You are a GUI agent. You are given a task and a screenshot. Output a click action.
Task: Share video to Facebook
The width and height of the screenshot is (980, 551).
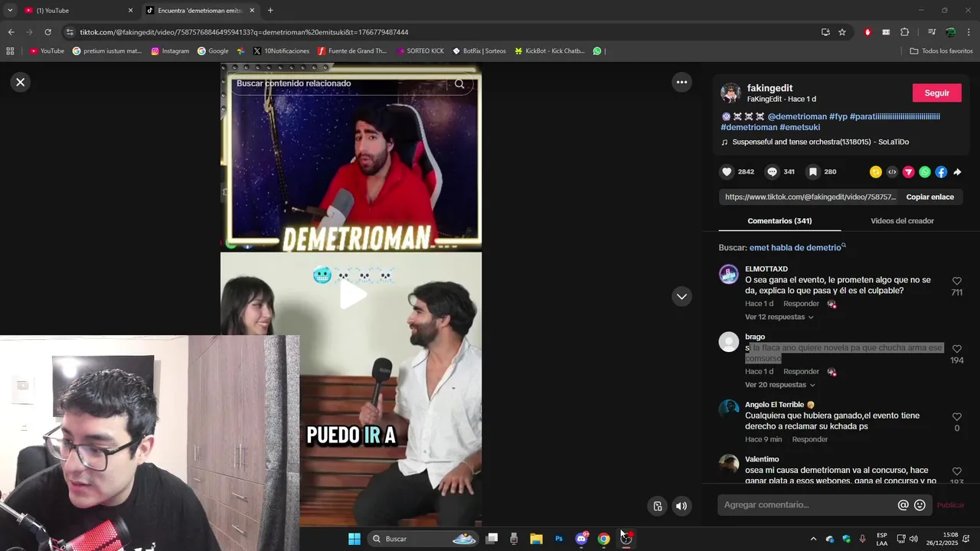click(x=941, y=172)
